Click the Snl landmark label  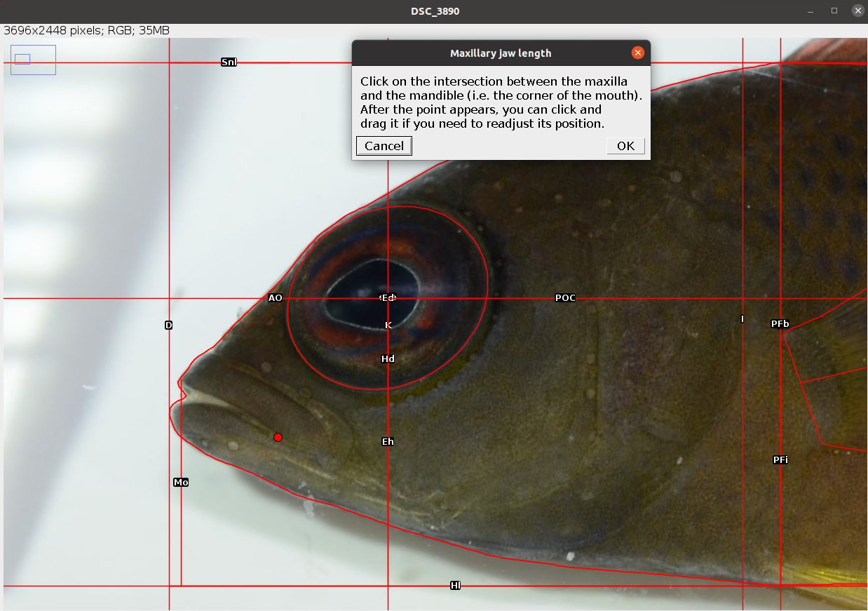click(229, 62)
